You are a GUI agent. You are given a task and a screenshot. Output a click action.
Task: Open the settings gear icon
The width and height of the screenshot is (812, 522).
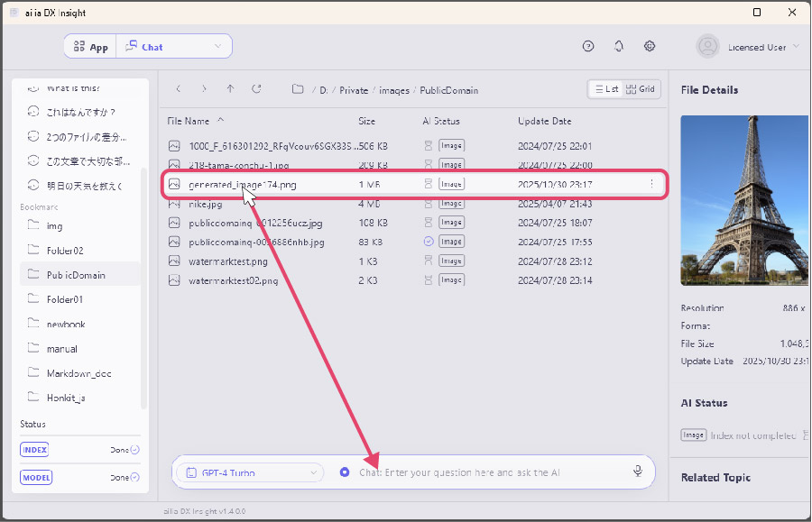650,47
